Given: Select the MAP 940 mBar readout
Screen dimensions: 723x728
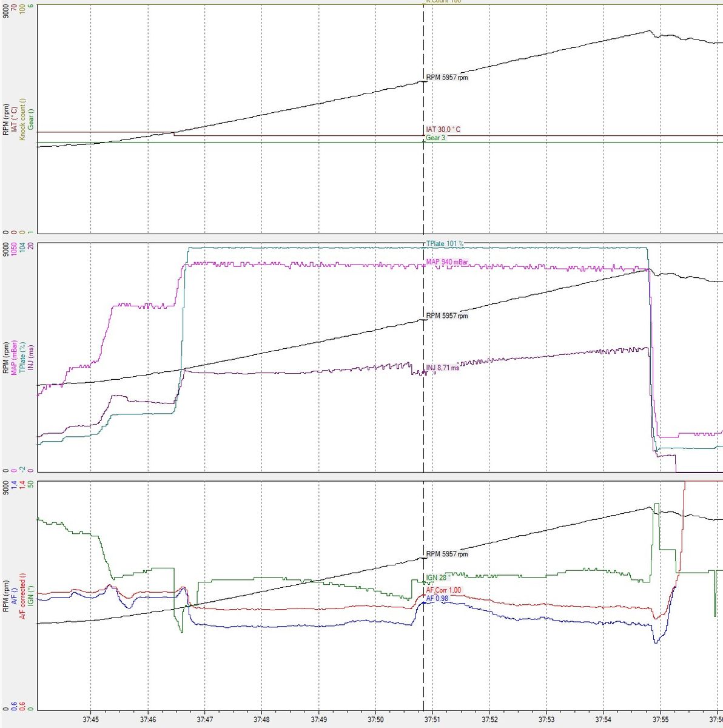Looking at the screenshot, I should [x=447, y=262].
